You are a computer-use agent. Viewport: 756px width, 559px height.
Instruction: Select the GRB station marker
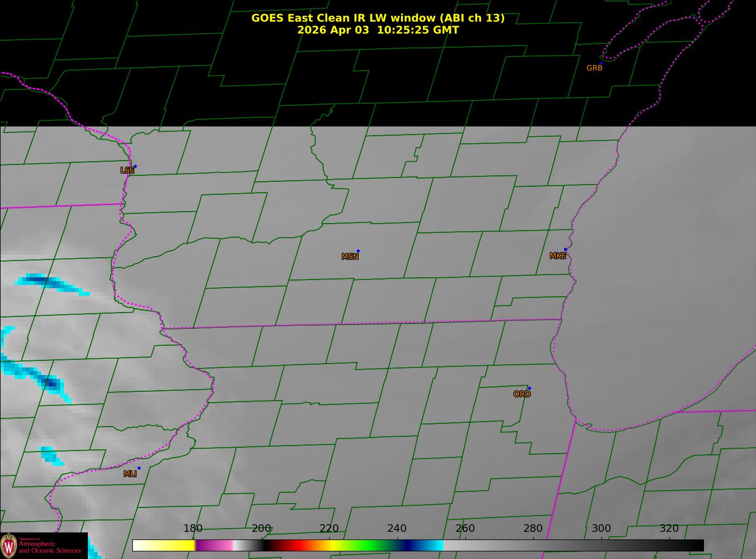coord(600,63)
